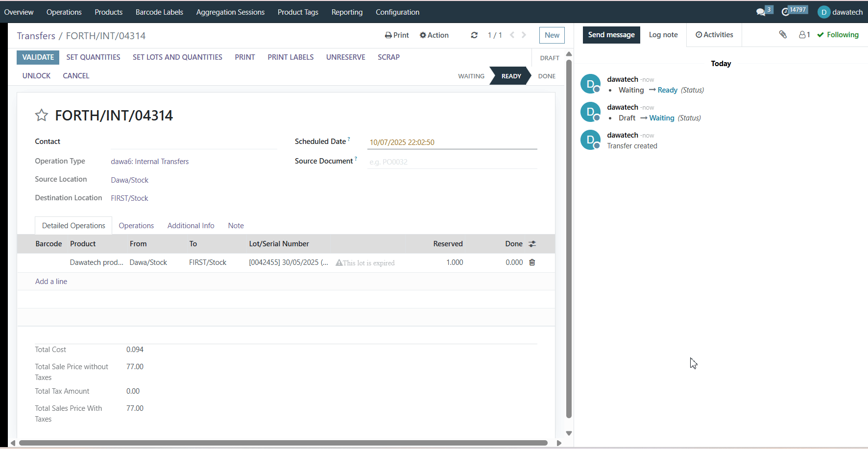Unreserve the transfer
Screen dimensions: 868x449
click(x=346, y=57)
